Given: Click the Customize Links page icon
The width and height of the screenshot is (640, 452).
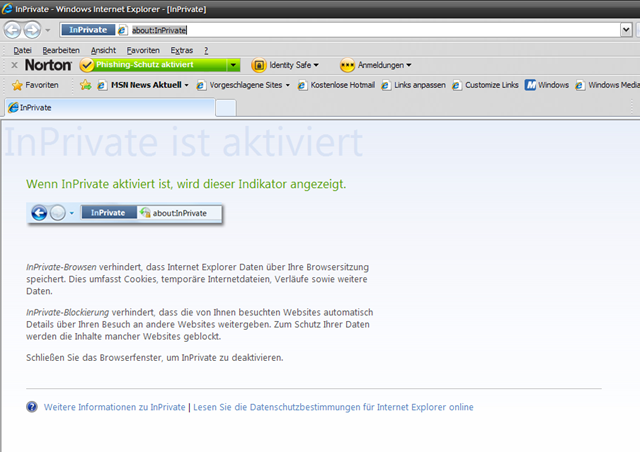Looking at the screenshot, I should click(456, 85).
